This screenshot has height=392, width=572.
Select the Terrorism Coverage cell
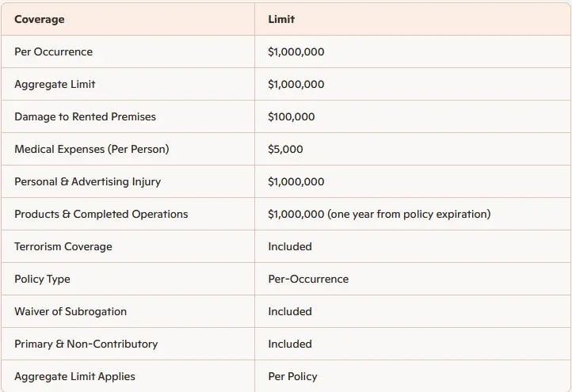tap(63, 246)
